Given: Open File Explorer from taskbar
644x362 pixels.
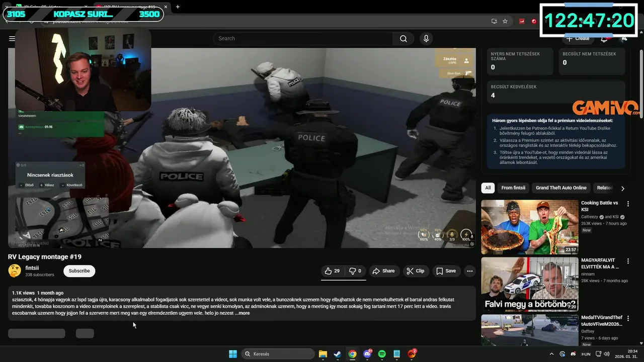Looking at the screenshot, I should coord(323,354).
